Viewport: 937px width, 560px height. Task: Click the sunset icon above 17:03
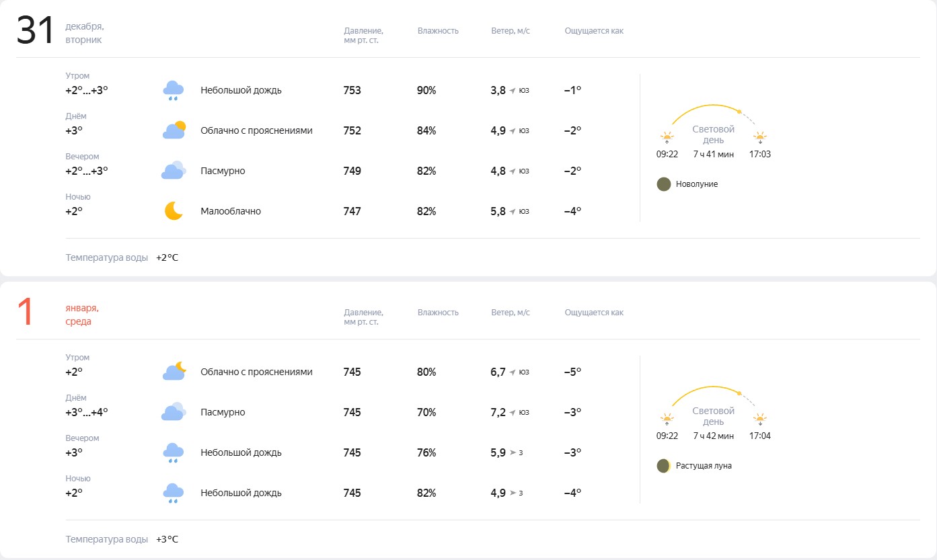[760, 137]
